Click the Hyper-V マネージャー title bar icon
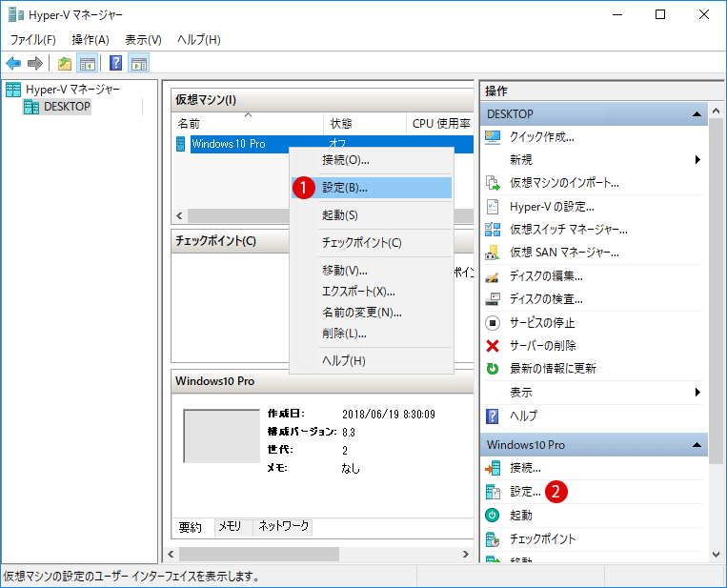727x588 pixels. (16, 15)
